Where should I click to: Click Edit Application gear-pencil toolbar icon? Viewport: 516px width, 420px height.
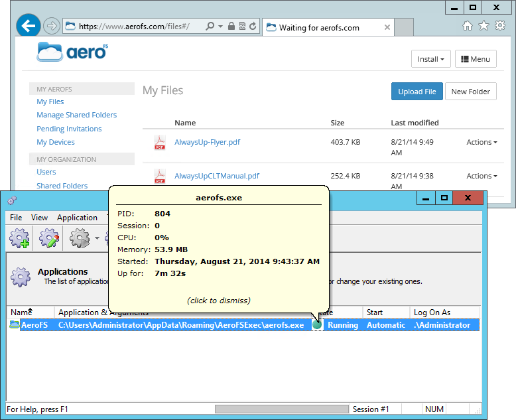click(x=49, y=238)
